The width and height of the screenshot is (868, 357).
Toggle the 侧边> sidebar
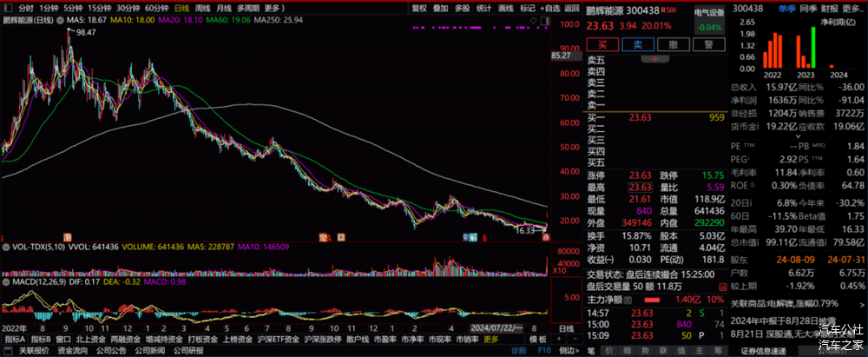click(x=569, y=351)
